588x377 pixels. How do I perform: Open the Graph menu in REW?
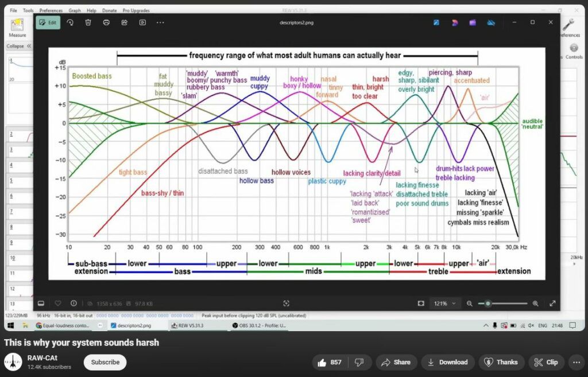coord(75,10)
